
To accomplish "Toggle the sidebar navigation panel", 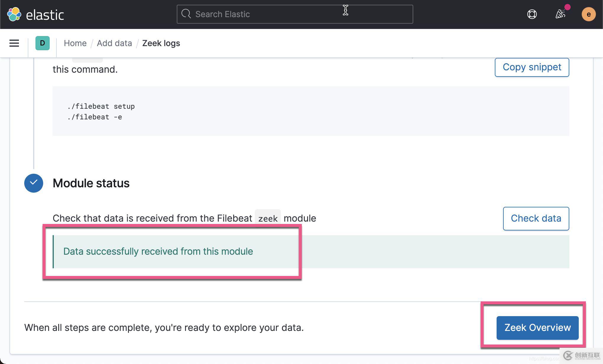I will click(x=14, y=43).
